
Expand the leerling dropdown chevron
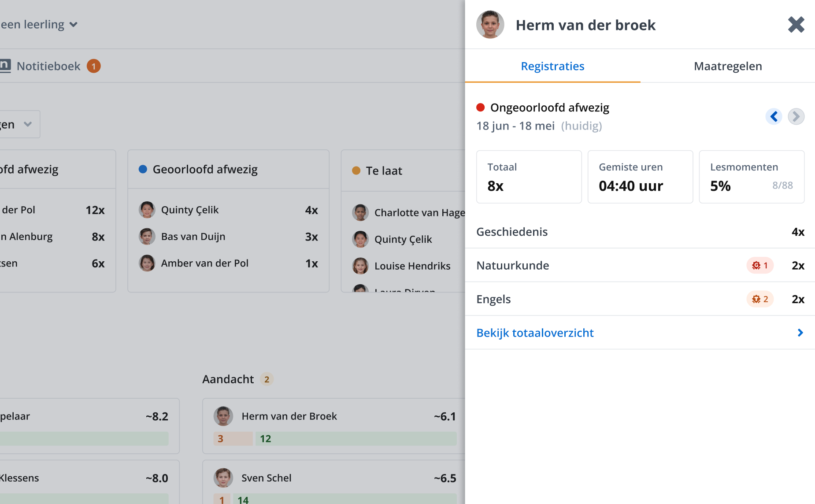coord(74,25)
